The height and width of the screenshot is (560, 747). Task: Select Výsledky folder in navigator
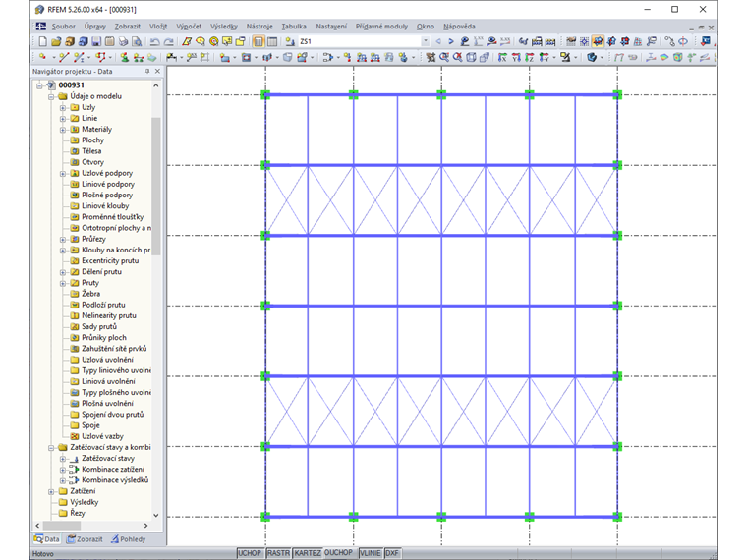[x=84, y=502]
